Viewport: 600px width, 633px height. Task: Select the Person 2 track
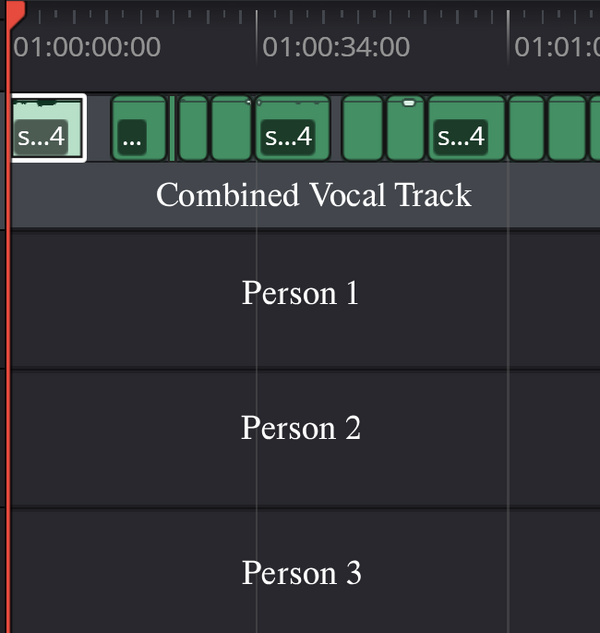300,428
